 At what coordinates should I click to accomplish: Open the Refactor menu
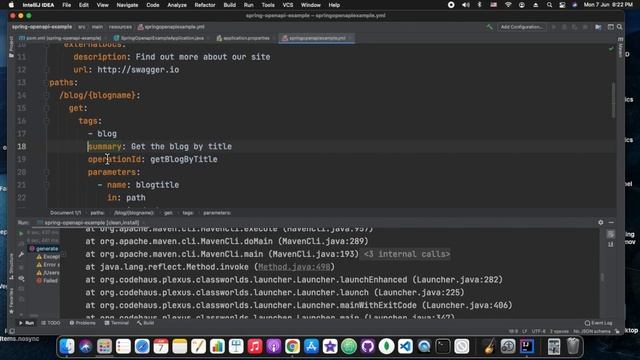click(204, 5)
